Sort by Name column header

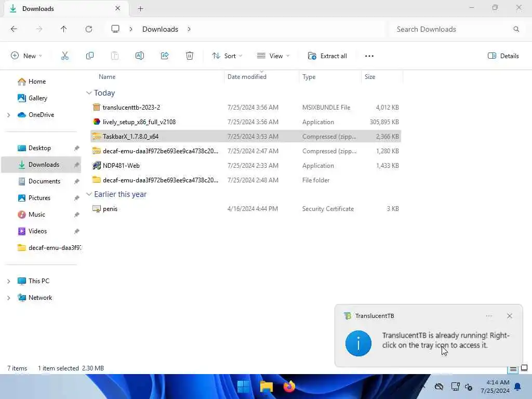tap(107, 77)
